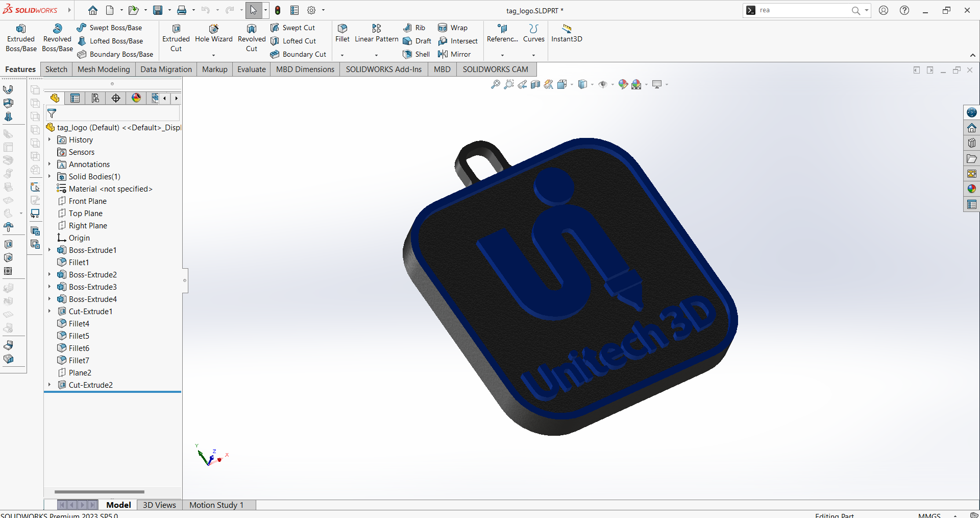The image size is (980, 518).
Task: Expand the Boss-Extrude1 feature
Action: 50,250
